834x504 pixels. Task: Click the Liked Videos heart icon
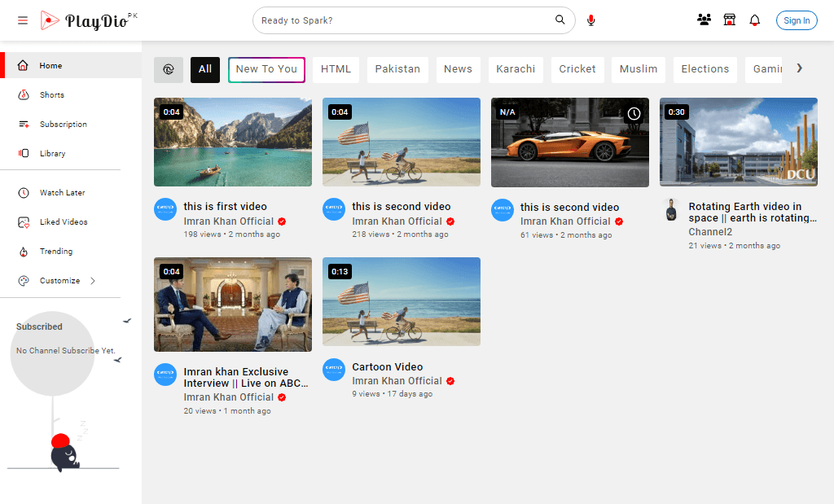pyautogui.click(x=24, y=222)
